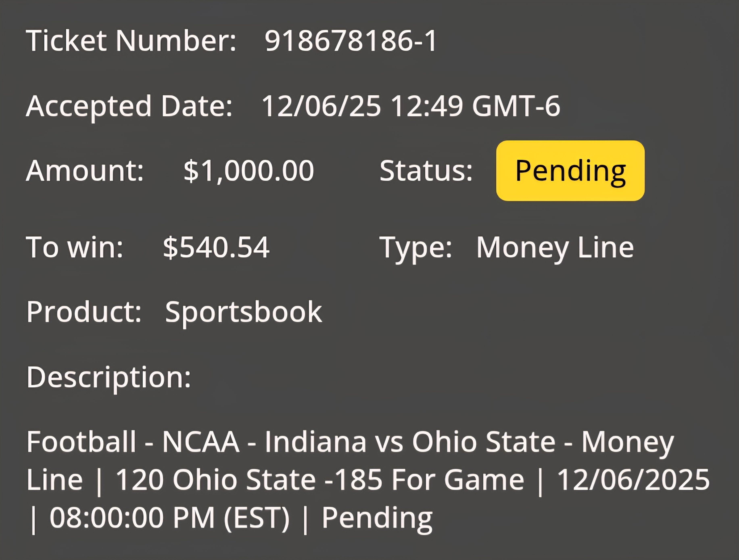Click the yellow Pending status badge
The image size is (739, 560).
tap(570, 171)
